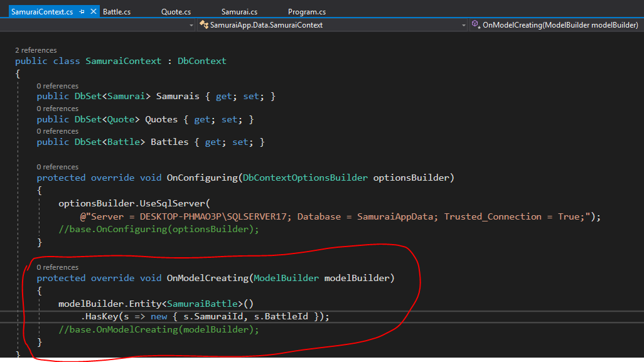
Task: Open the OnModelCreating member dropdown
Action: click(x=557, y=25)
